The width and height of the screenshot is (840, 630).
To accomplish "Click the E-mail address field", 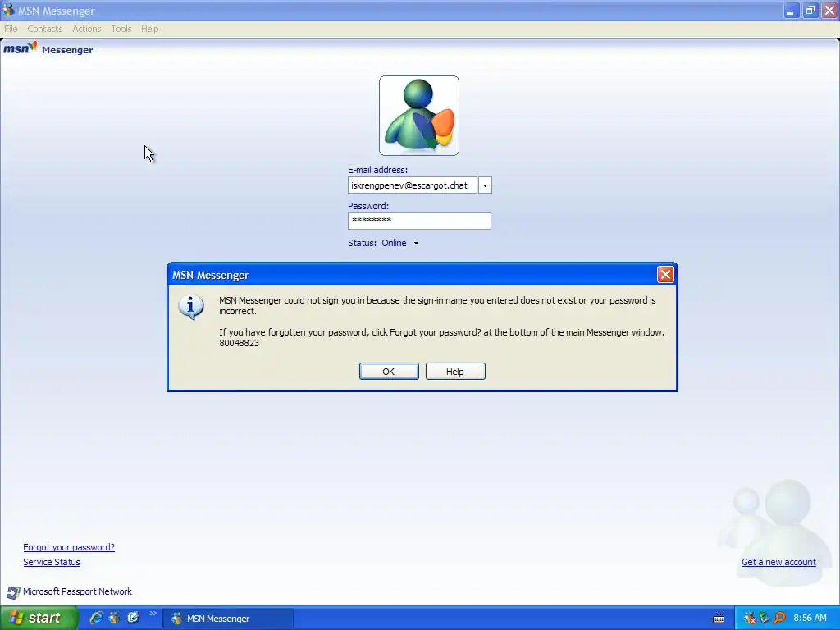I will (x=412, y=185).
